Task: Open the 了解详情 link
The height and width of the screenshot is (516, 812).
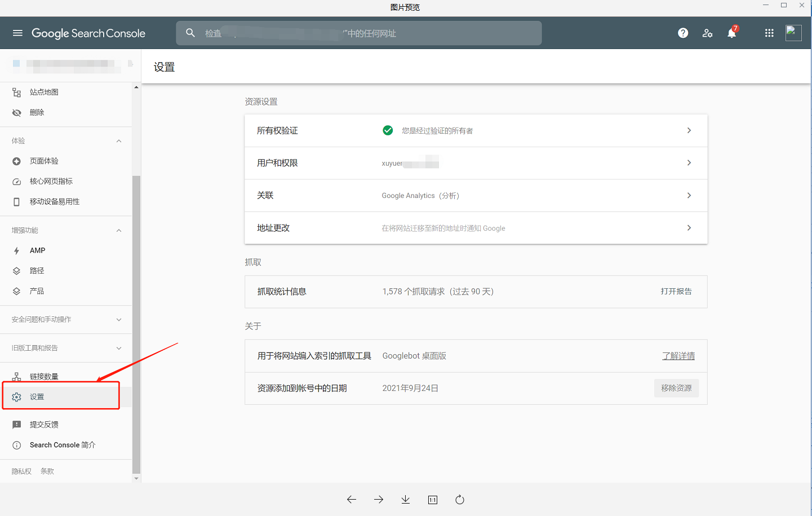Action: click(x=678, y=356)
